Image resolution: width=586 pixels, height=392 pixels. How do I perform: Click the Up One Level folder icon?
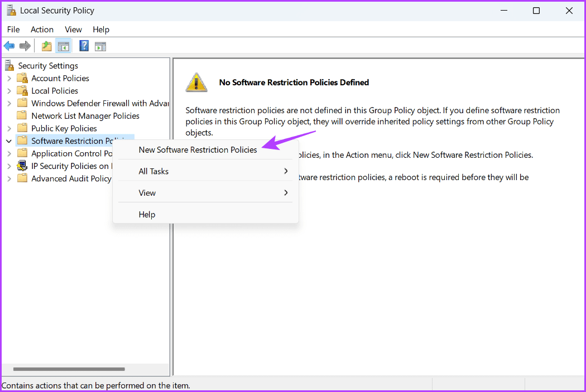tap(46, 46)
